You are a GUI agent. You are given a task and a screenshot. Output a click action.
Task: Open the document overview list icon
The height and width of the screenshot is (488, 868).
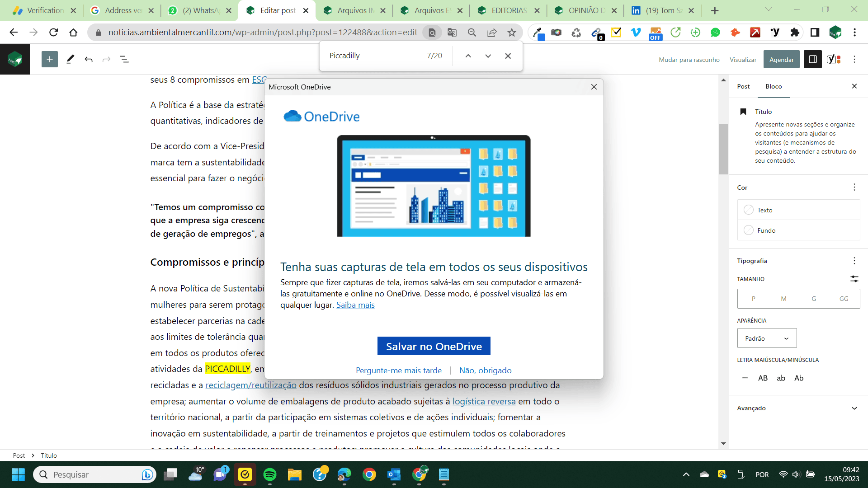(x=124, y=59)
